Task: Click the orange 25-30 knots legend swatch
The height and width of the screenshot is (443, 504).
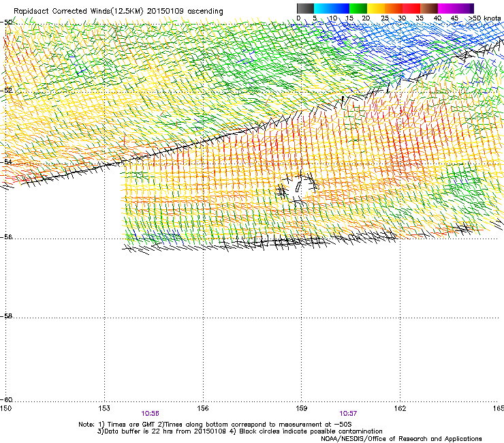Action: click(x=394, y=8)
